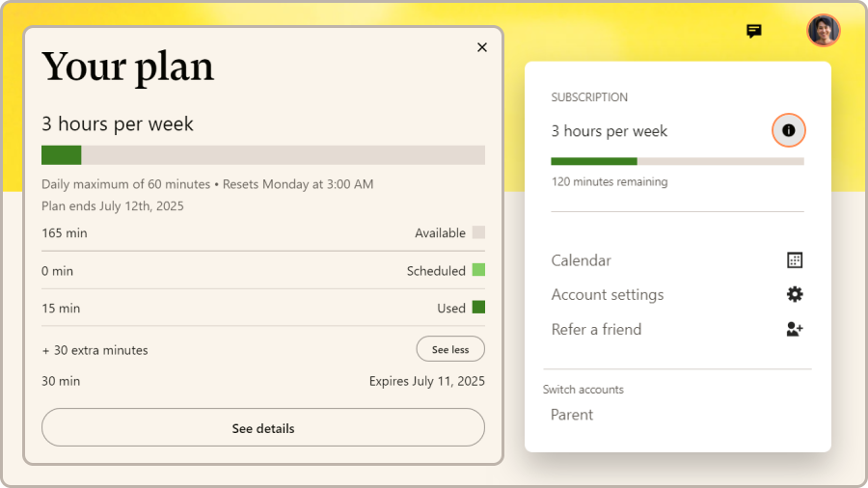The width and height of the screenshot is (868, 488).
Task: Click the calendar grid icon
Action: click(x=794, y=260)
